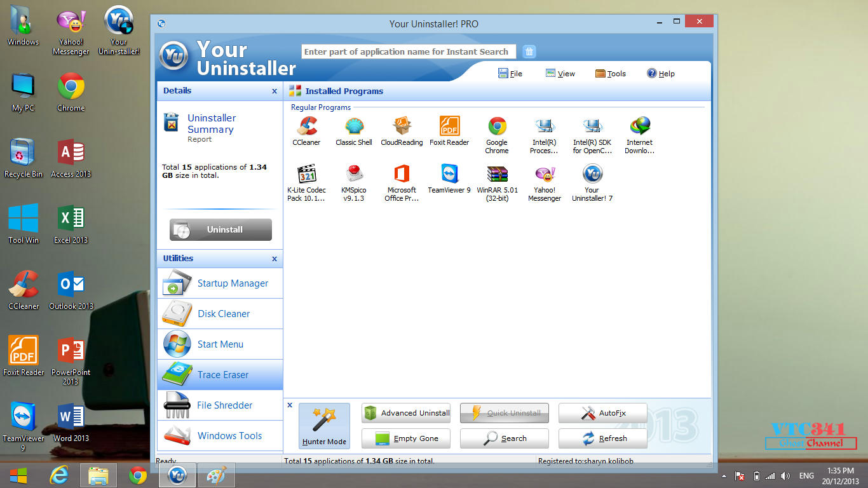Screen dimensions: 868x488
Task: Open Outlook 2013 desktop shortcut
Action: [71, 290]
